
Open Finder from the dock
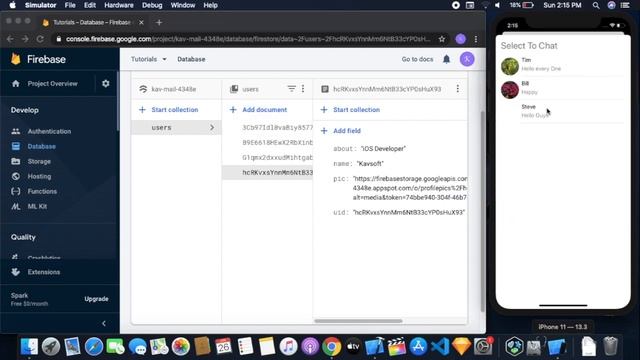pos(29,347)
